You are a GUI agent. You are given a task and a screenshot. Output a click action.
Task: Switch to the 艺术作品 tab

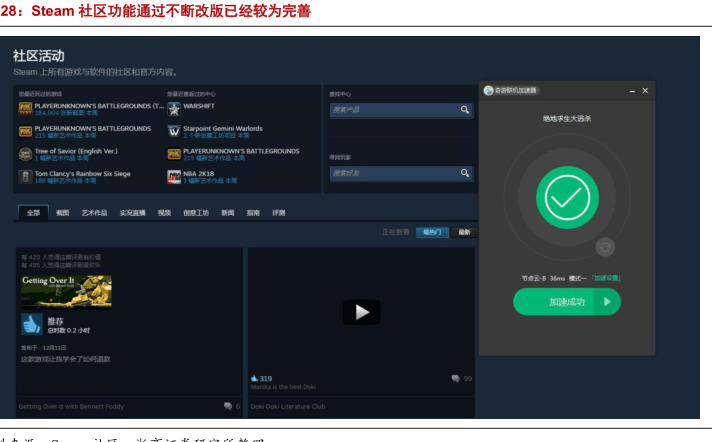(x=94, y=213)
